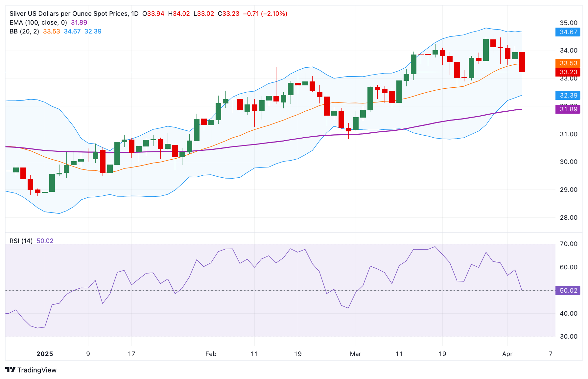Click the purple 31.89 EMA price tag
Image resolution: width=588 pixels, height=379 pixels.
click(x=568, y=109)
